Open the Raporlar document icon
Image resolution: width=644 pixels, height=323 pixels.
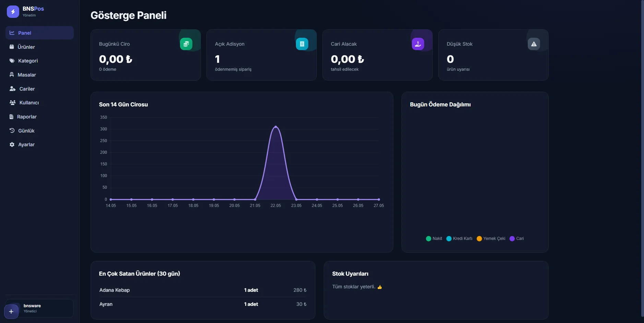[11, 117]
